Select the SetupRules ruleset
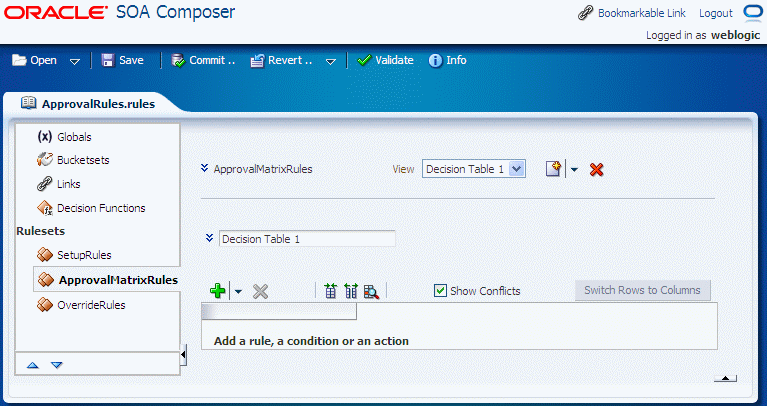The width and height of the screenshot is (767, 406). (84, 255)
